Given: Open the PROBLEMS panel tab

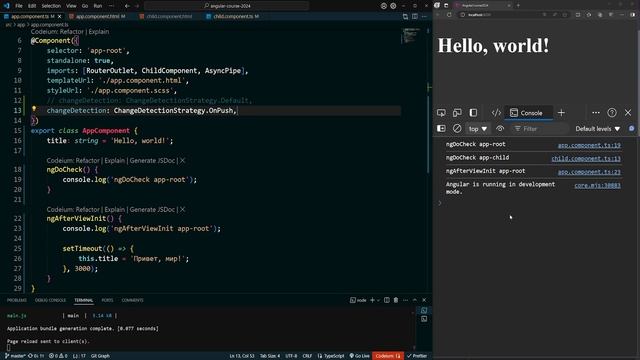Looking at the screenshot, I should pyautogui.click(x=17, y=300).
